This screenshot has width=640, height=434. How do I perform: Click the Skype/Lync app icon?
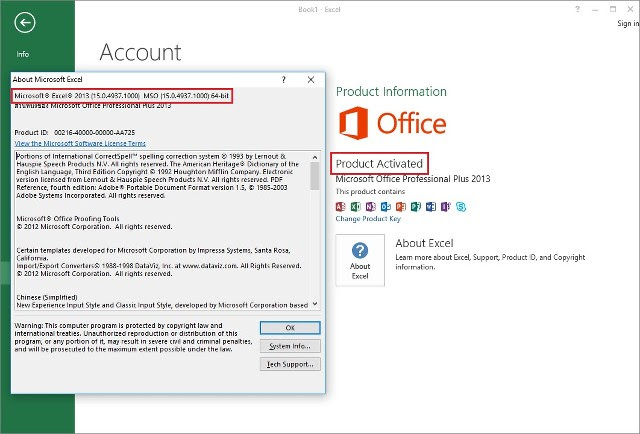[461, 207]
